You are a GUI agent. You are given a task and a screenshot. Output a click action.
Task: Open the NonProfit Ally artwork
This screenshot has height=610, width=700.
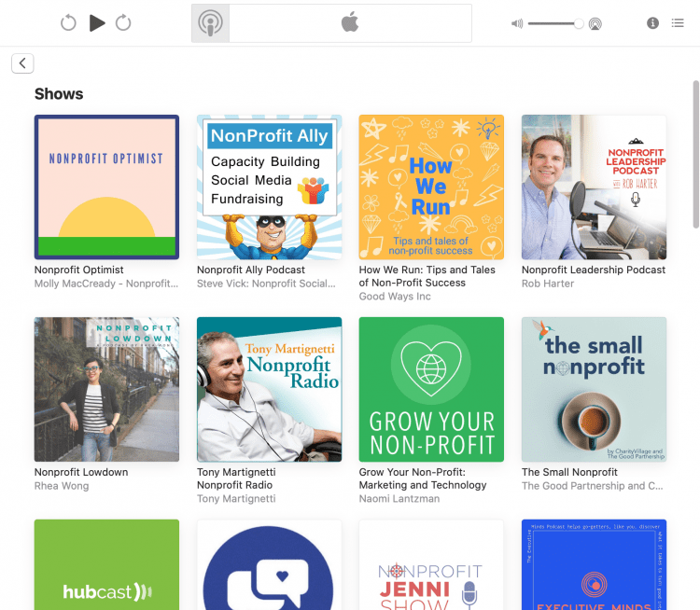pyautogui.click(x=269, y=187)
